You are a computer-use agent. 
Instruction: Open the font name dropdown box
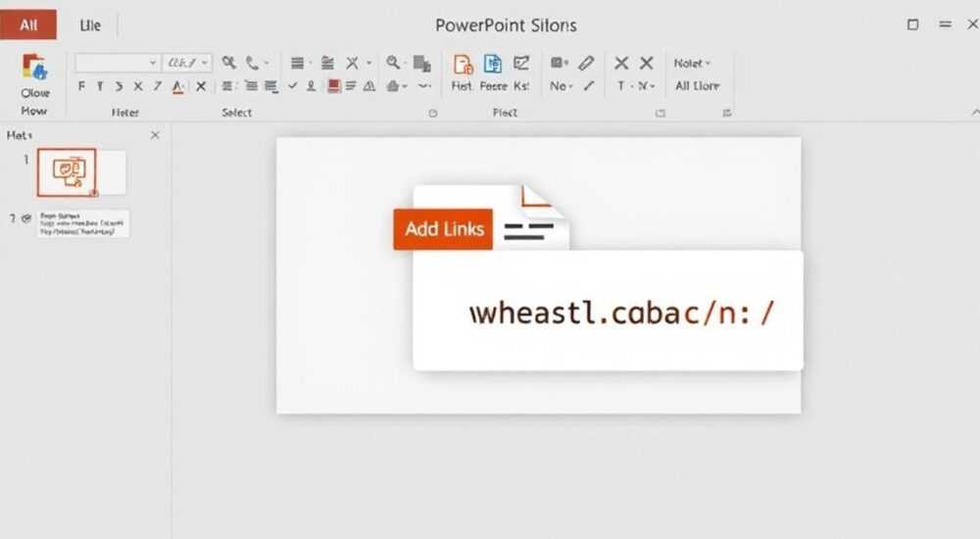(118, 63)
